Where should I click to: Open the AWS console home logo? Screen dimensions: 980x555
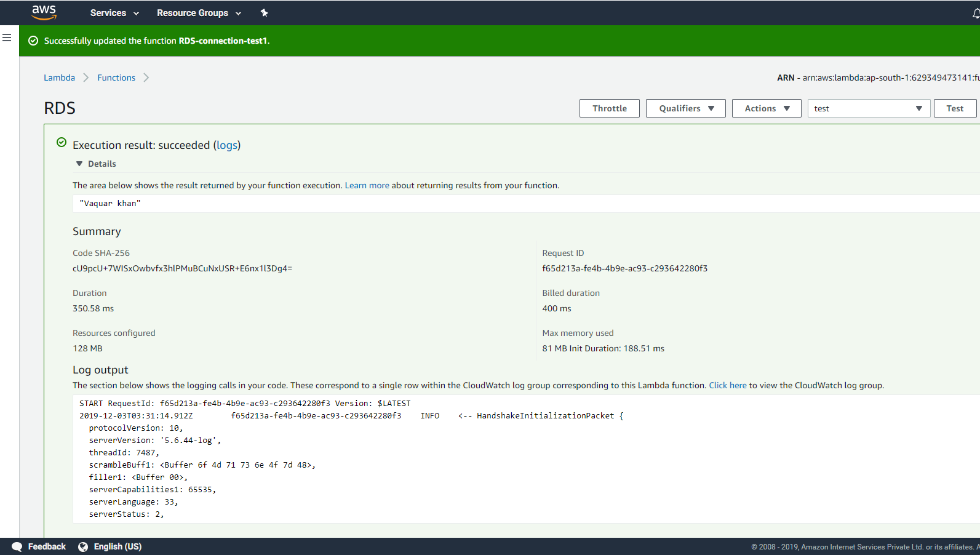coord(44,12)
